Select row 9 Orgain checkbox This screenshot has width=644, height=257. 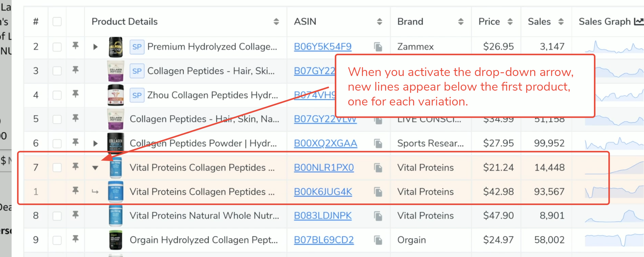[x=57, y=240]
